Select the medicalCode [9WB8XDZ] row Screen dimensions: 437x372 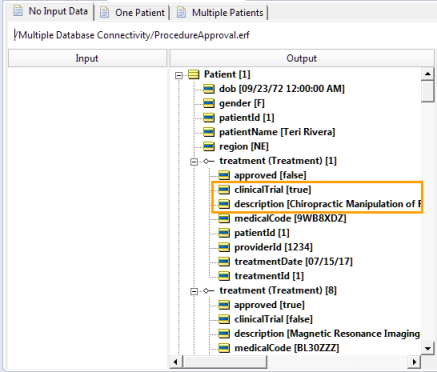pos(290,218)
